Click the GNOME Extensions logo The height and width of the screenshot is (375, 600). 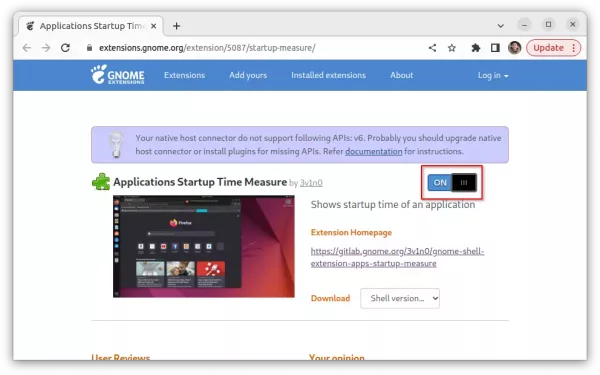[x=117, y=74]
